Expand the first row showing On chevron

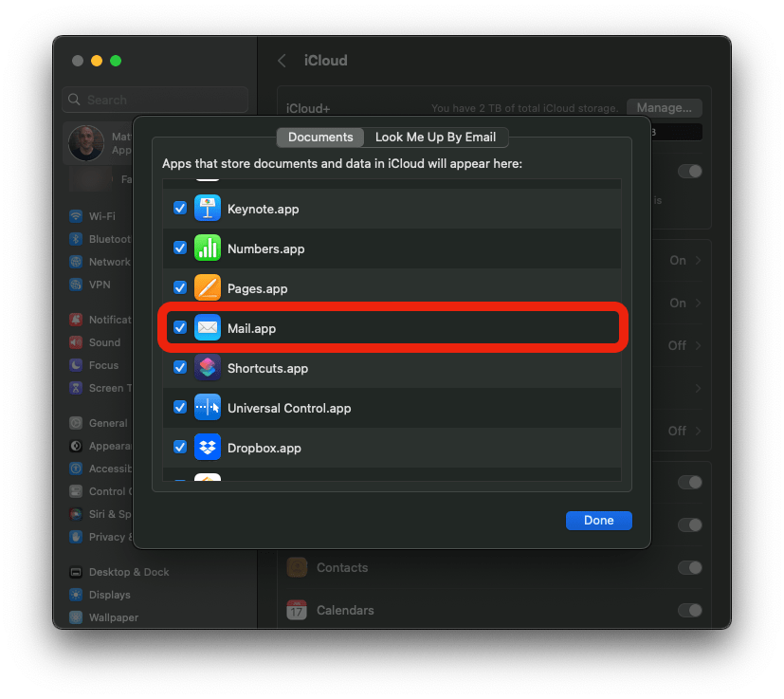tap(685, 261)
